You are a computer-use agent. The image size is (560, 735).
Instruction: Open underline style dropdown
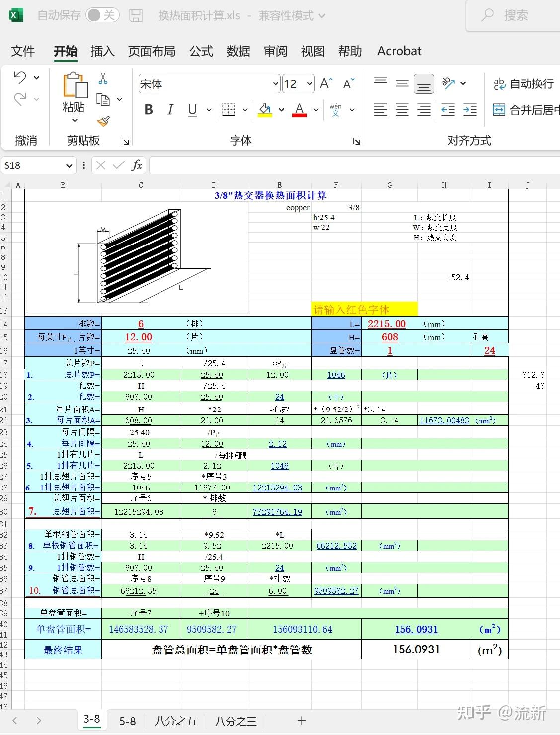[x=209, y=110]
